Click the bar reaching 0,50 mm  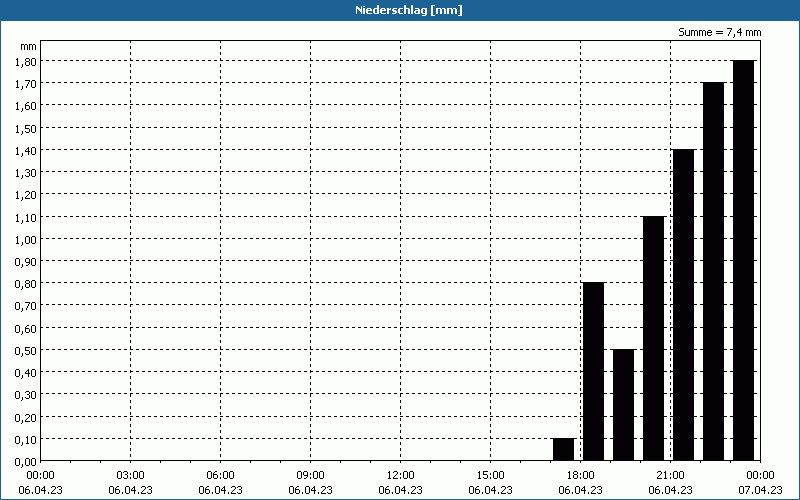[x=623, y=405]
